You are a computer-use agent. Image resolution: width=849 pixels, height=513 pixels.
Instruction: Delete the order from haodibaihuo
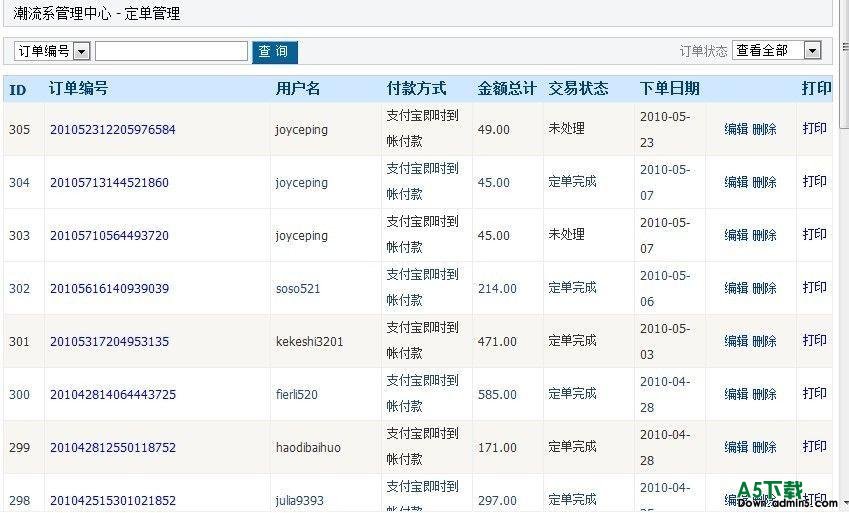click(x=764, y=447)
